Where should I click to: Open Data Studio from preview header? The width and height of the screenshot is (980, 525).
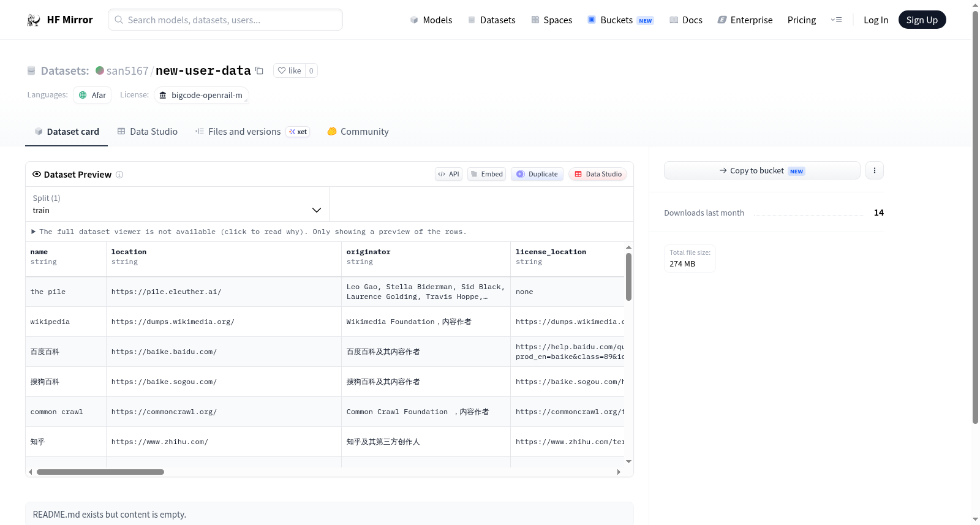click(x=598, y=174)
